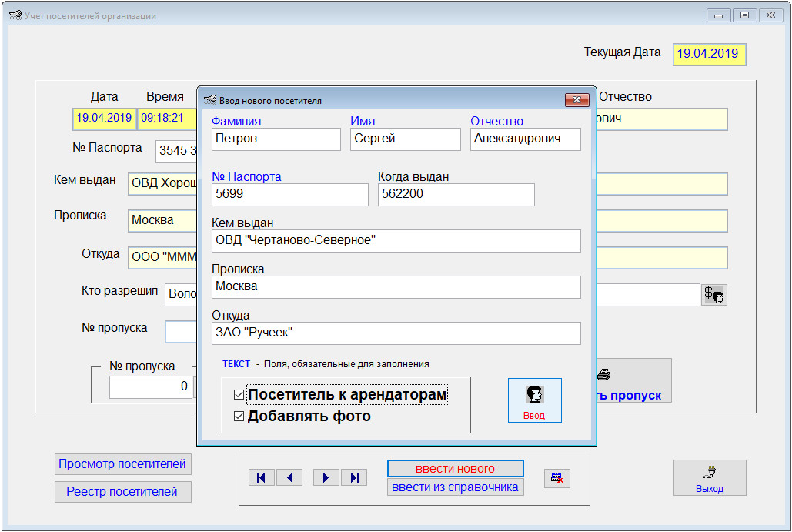
Task: Click the Ввод button with face icon
Action: tap(534, 400)
